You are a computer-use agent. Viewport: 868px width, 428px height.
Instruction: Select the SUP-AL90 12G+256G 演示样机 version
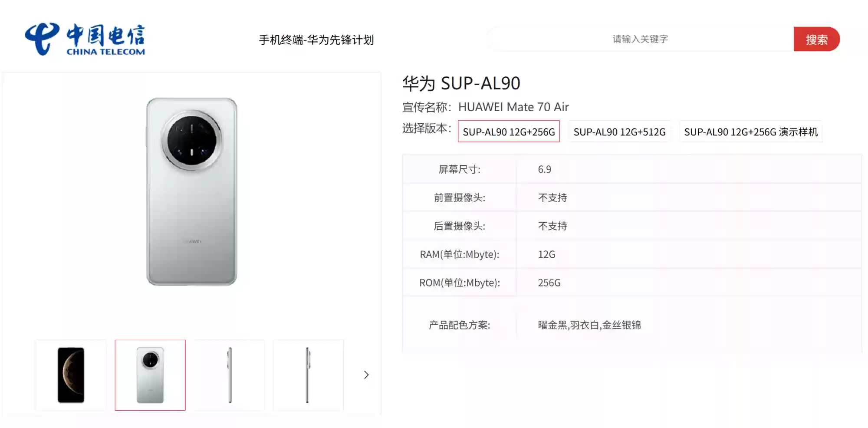tap(751, 132)
